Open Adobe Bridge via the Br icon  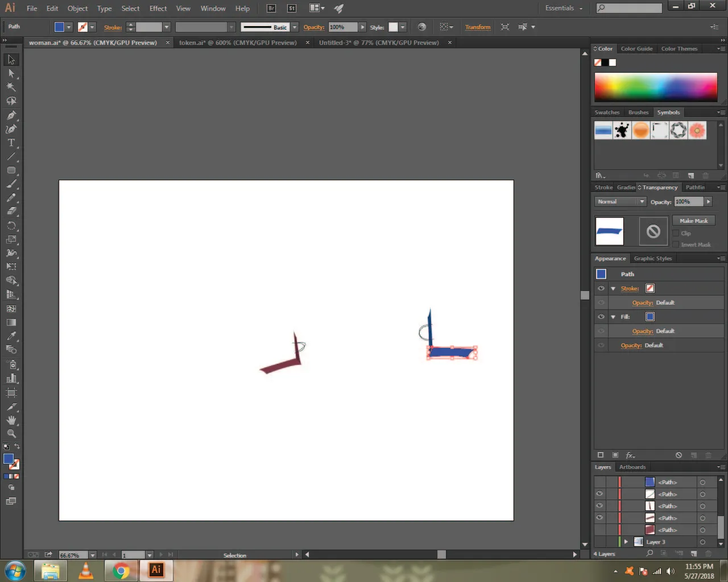(x=271, y=8)
